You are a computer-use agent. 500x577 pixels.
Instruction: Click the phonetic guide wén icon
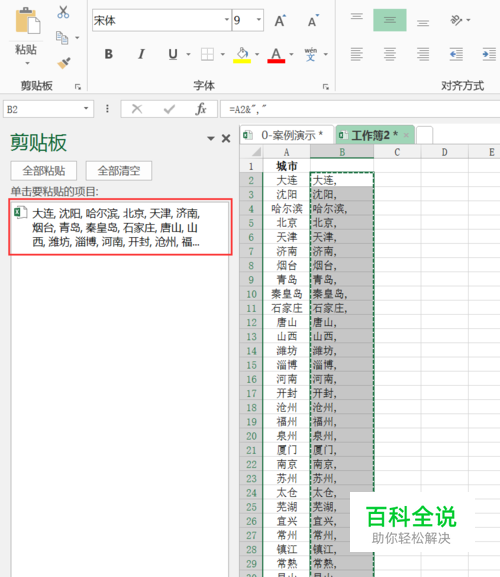pos(311,54)
